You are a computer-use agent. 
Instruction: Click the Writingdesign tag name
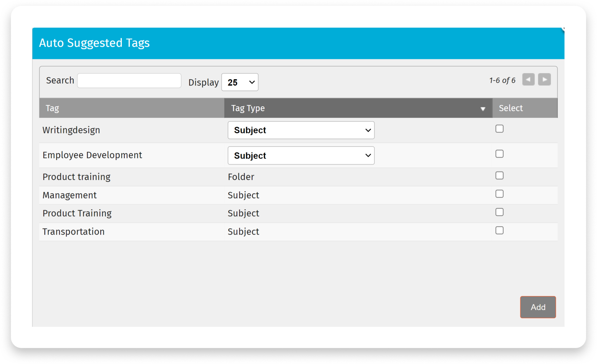(x=71, y=130)
